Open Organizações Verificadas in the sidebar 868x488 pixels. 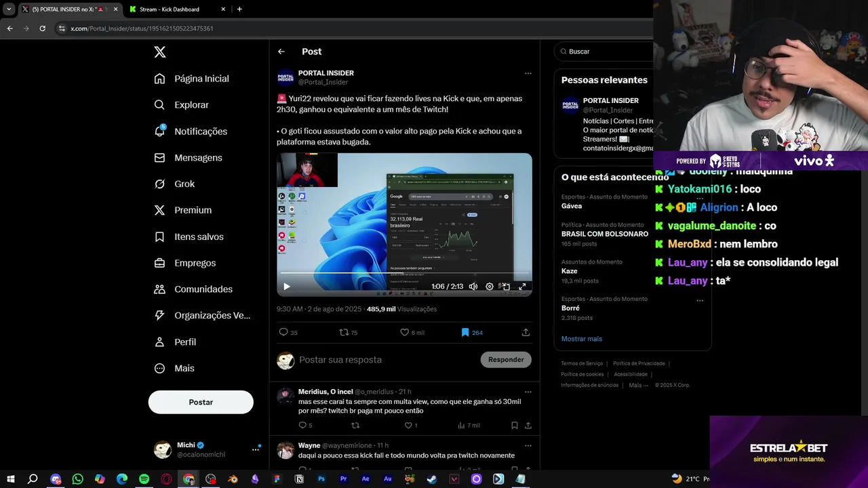(x=202, y=315)
